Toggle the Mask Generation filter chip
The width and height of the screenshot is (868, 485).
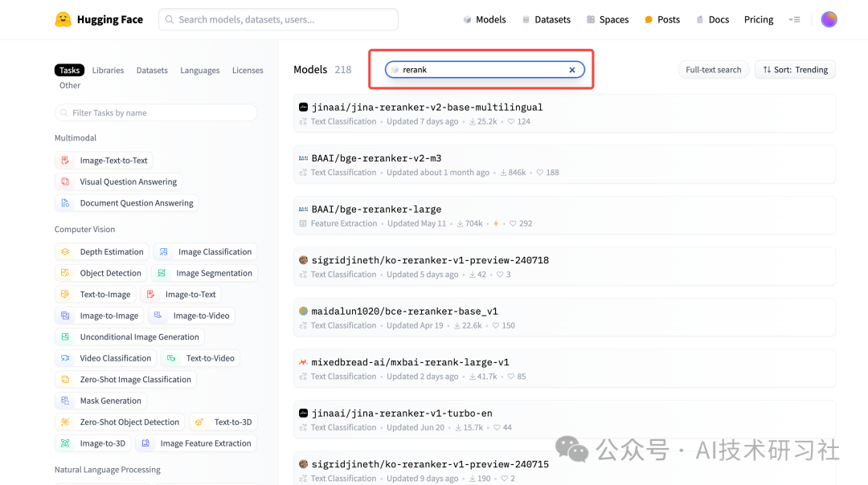(100, 401)
